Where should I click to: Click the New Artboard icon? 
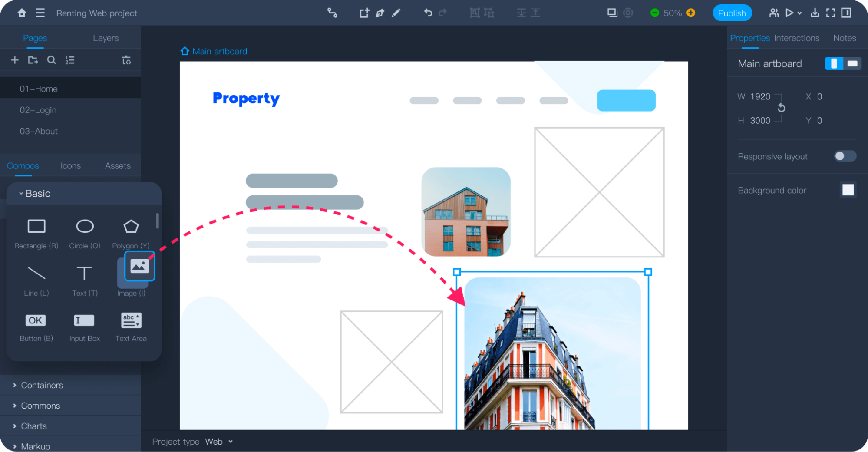click(x=364, y=13)
